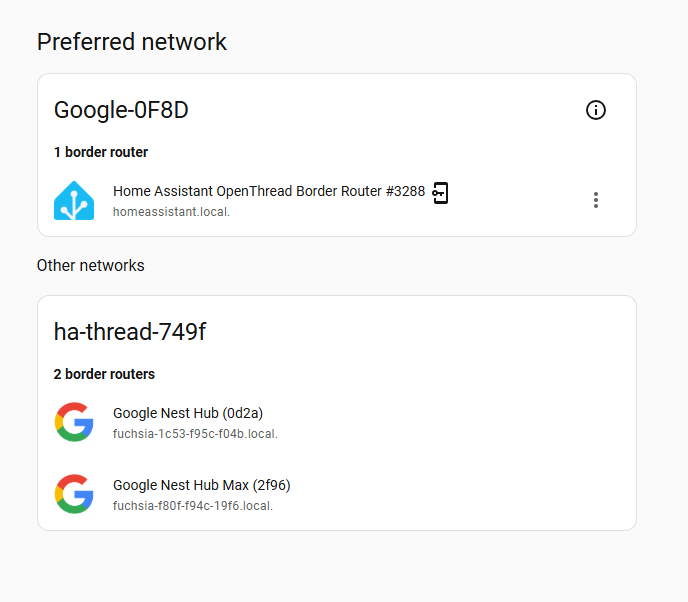Viewport: 688px width, 602px height.
Task: Click the Google logo for Nest Hub (0d2a)
Action: [74, 422]
